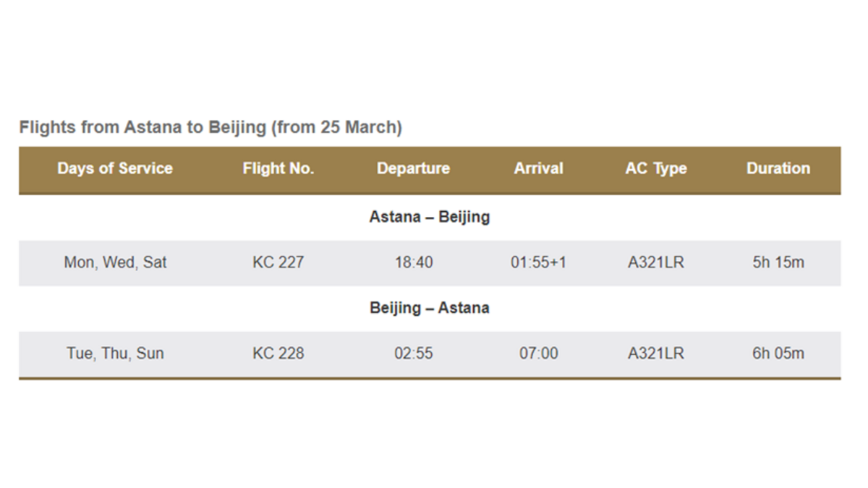
Task: Click the Duration column header
Action: (778, 168)
